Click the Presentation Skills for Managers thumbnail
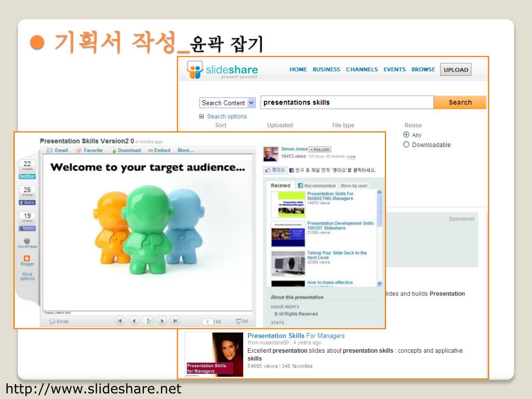Image resolution: width=532 pixels, height=399 pixels. click(215, 354)
